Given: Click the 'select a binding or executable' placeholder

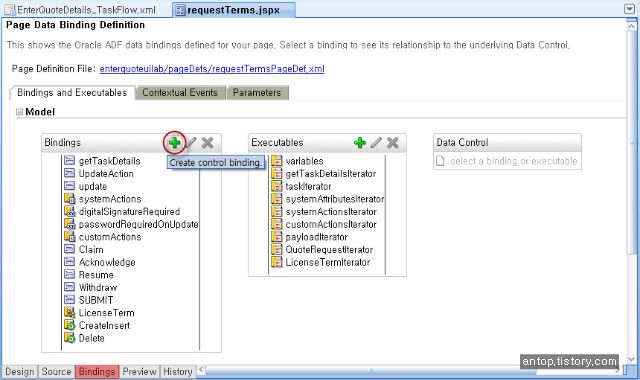Looking at the screenshot, I should pos(513,161).
